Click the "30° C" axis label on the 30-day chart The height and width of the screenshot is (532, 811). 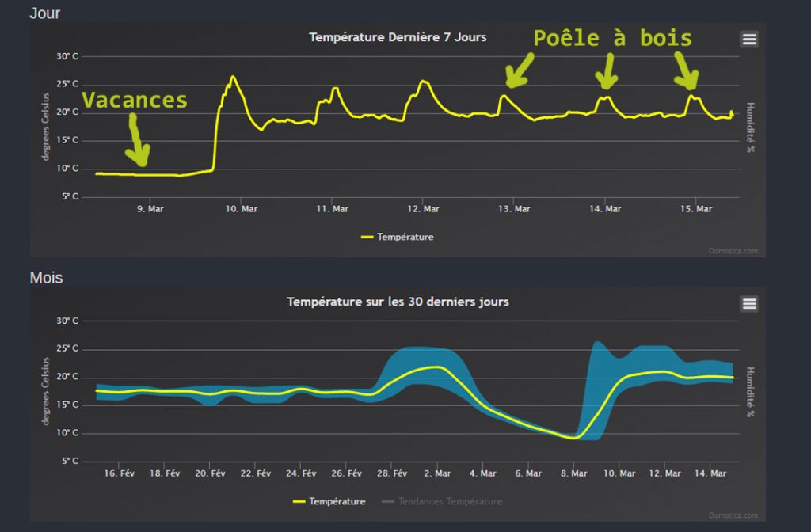tap(68, 321)
